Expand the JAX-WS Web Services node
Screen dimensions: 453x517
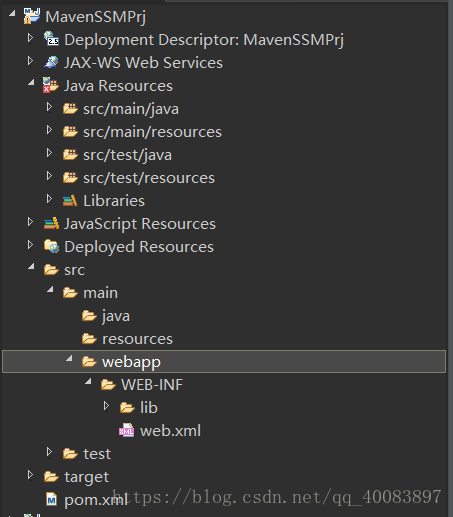pos(30,61)
